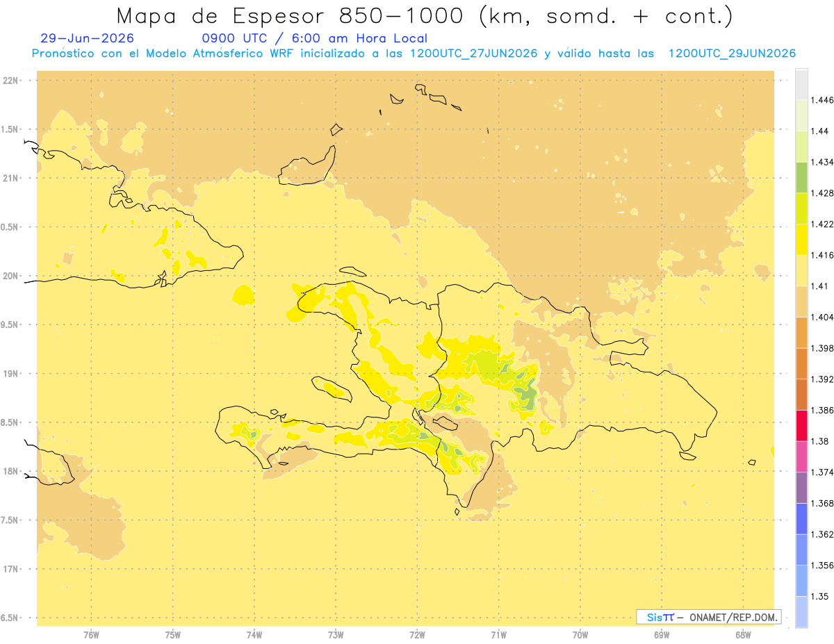Screen dimensions: 834x644
Task: Click the legend value '1.416'
Action: 822,255
